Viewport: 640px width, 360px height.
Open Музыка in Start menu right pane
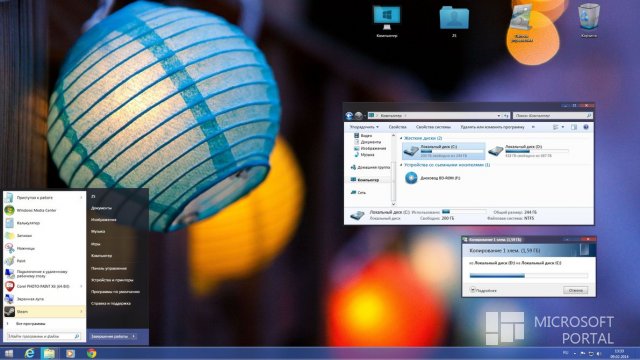98,231
